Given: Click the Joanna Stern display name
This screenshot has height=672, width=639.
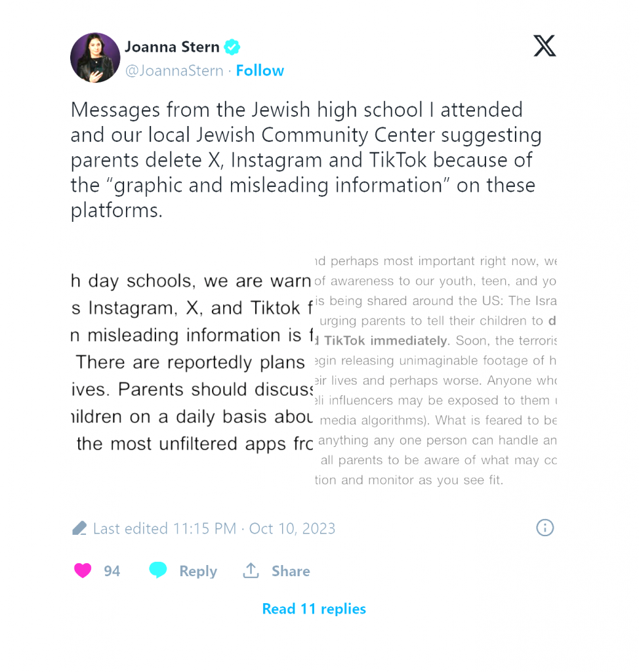Looking at the screenshot, I should (172, 47).
